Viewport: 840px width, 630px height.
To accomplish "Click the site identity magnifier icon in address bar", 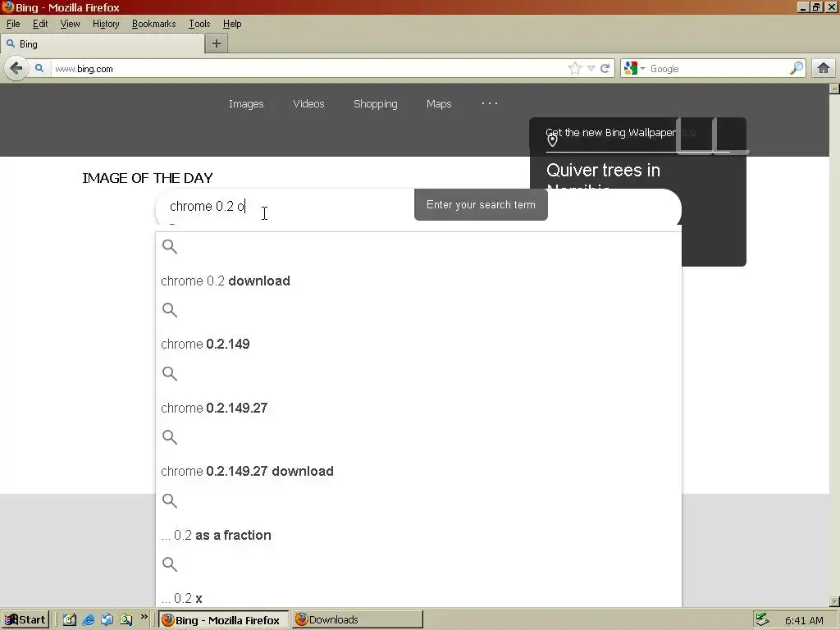I will click(39, 69).
